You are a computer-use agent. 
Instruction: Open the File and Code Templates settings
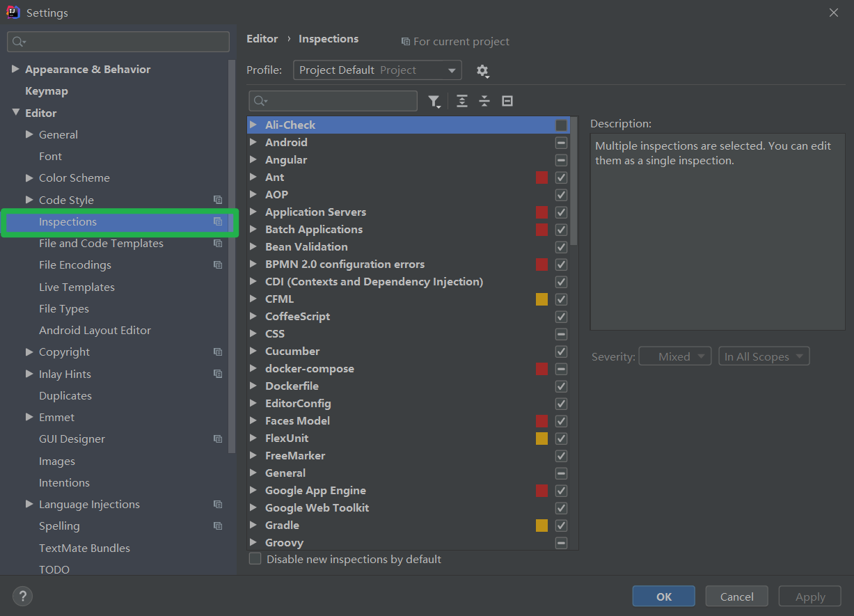tap(101, 244)
